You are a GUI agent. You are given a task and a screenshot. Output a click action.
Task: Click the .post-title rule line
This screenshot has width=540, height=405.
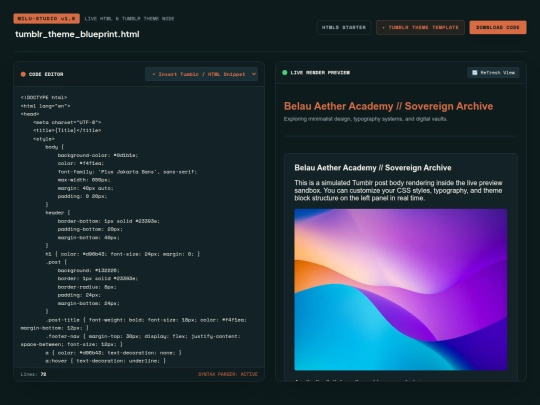pos(133,324)
